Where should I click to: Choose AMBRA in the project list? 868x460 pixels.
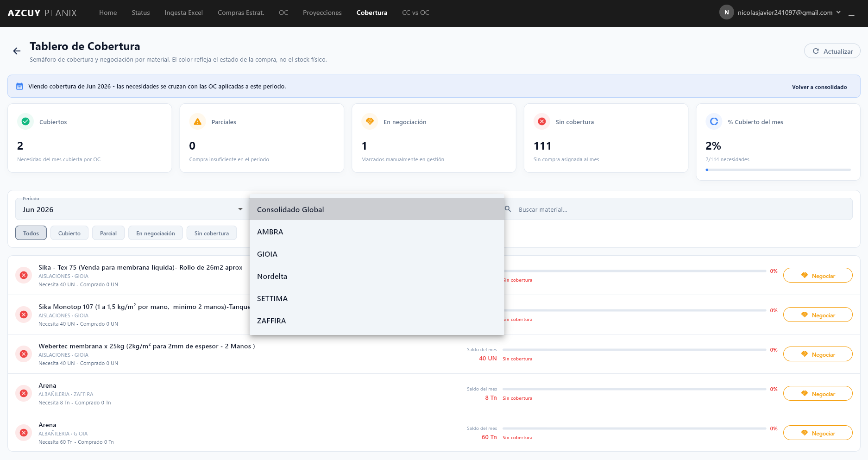point(377,232)
